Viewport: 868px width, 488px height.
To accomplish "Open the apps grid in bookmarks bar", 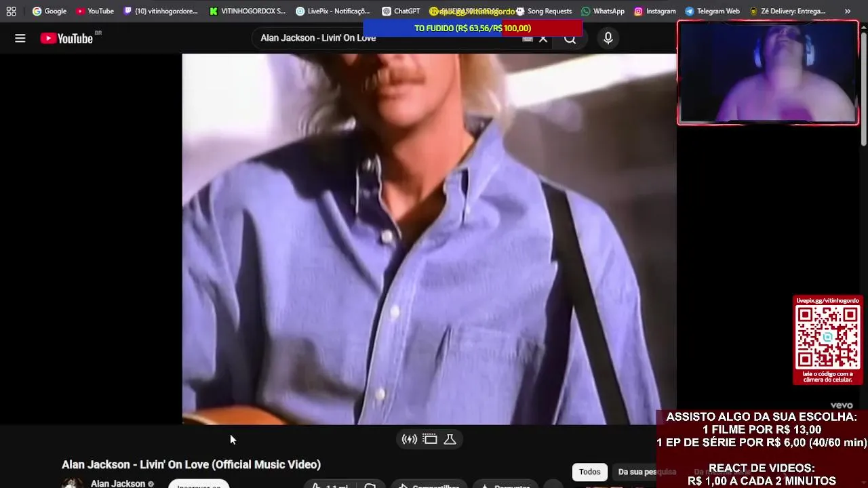I will 11,11.
